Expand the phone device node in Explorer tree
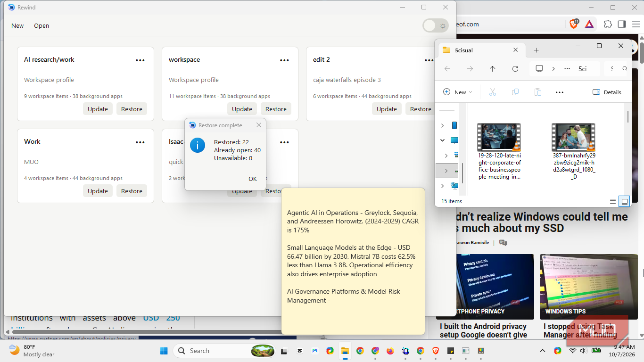 pyautogui.click(x=442, y=125)
